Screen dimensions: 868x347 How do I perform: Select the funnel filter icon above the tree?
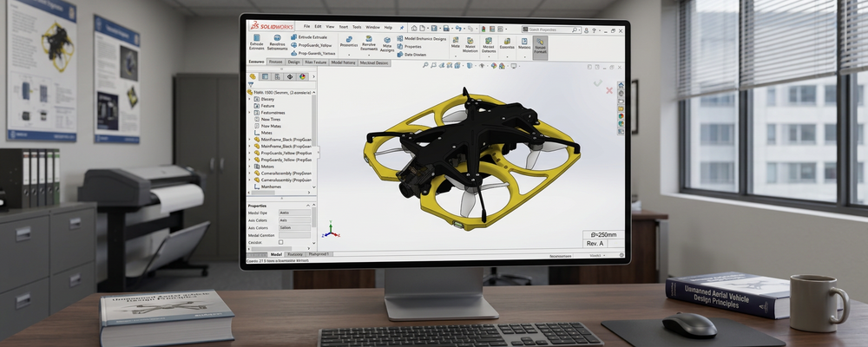click(251, 84)
